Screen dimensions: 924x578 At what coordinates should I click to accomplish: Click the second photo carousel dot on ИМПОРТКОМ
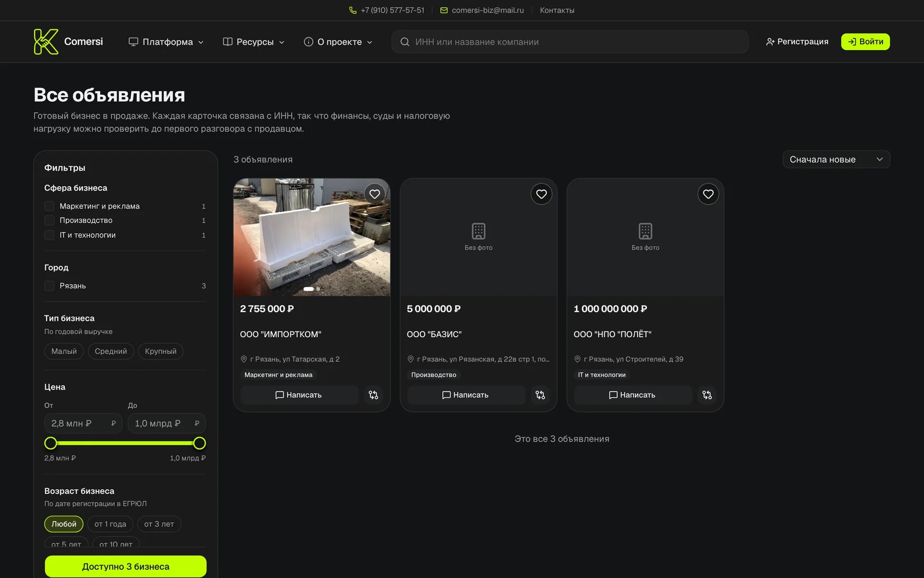click(318, 289)
